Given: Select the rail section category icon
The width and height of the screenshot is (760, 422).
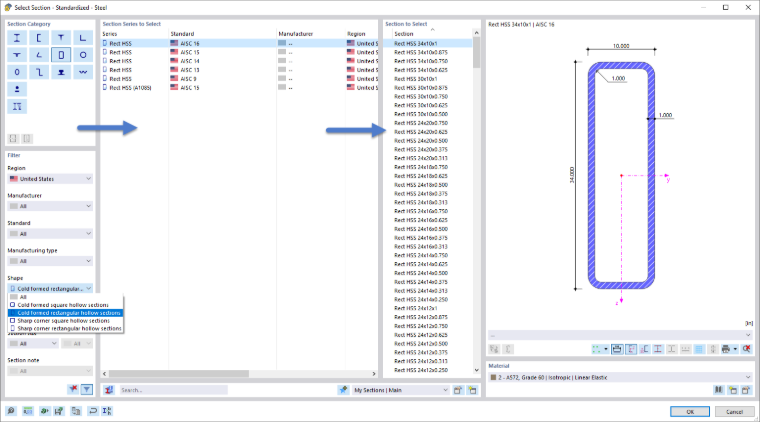Looking at the screenshot, I should click(x=61, y=72).
